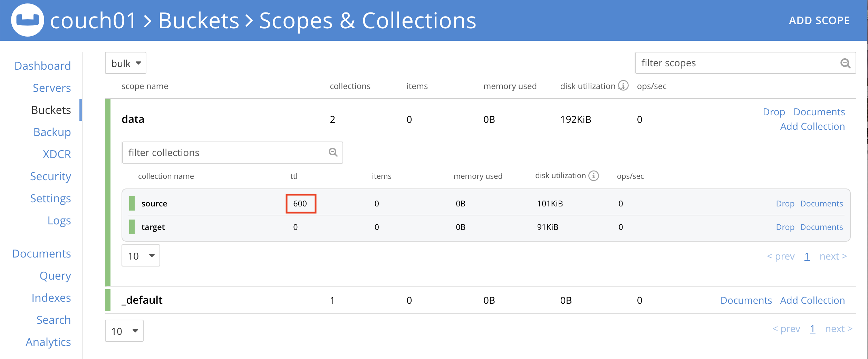Click the green bar beside target collection
Image resolution: width=868 pixels, height=359 pixels.
pyautogui.click(x=133, y=227)
